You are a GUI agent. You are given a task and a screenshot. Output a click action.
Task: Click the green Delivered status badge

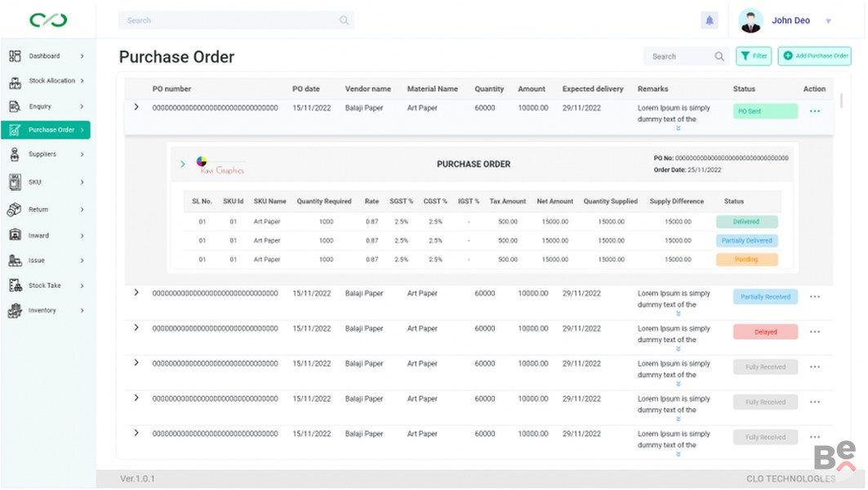[x=746, y=222]
